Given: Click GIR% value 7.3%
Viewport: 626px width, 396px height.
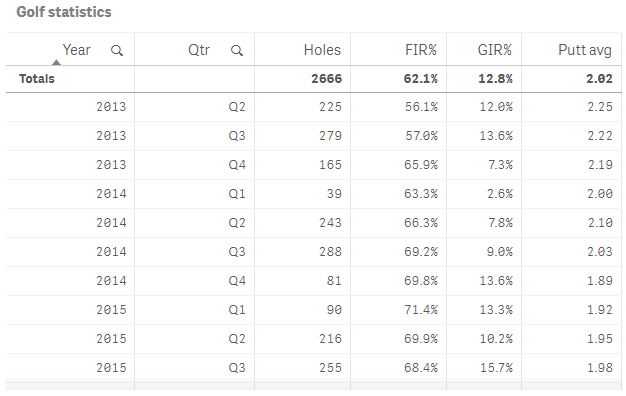Looking at the screenshot, I should [x=500, y=165].
